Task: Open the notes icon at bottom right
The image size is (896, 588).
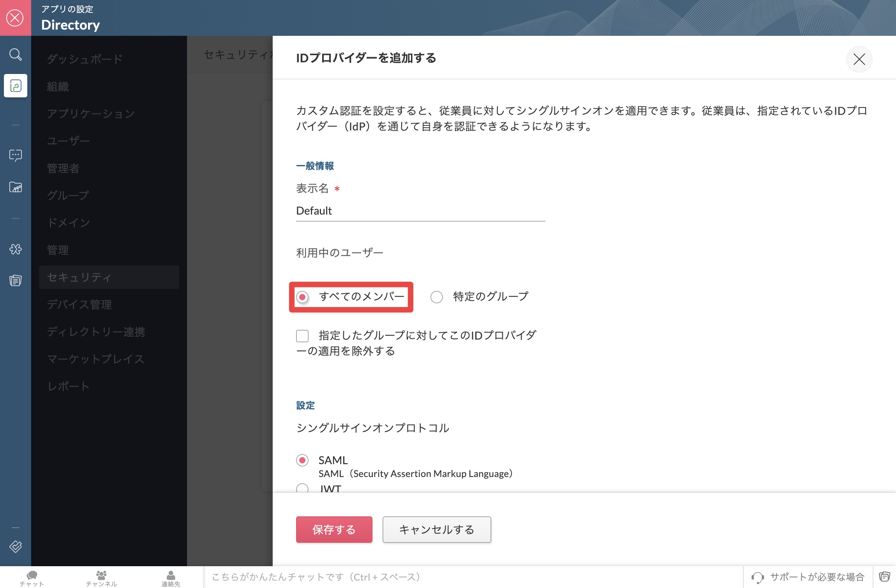Action: (884, 577)
